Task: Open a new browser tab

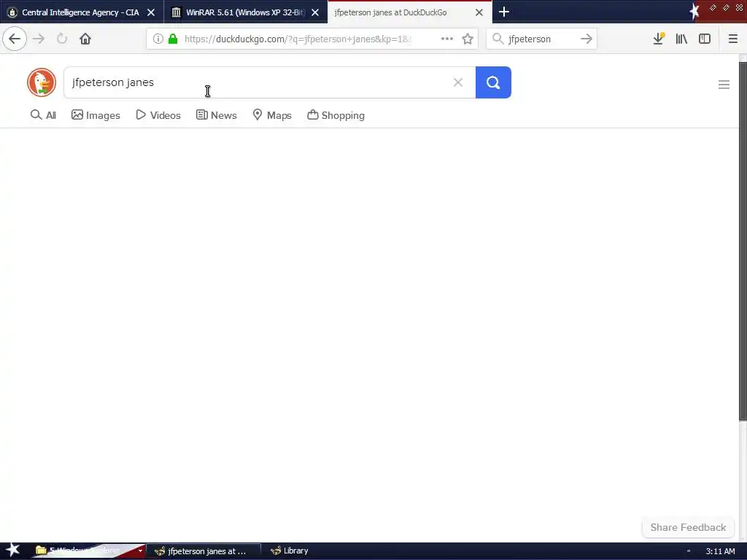Action: point(503,12)
